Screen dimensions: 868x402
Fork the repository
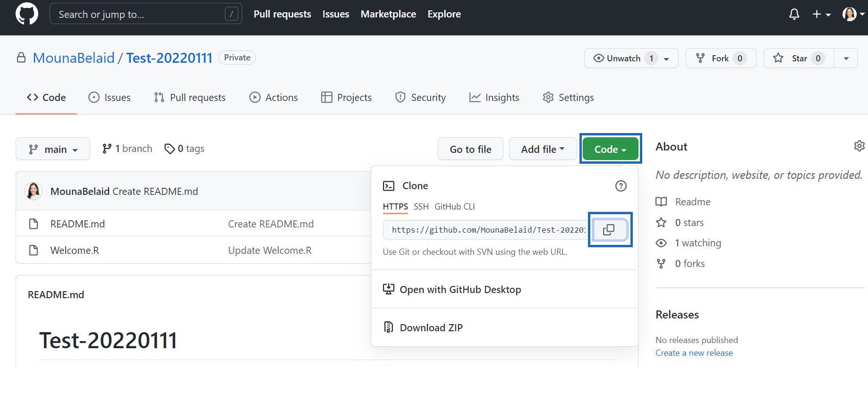[721, 58]
